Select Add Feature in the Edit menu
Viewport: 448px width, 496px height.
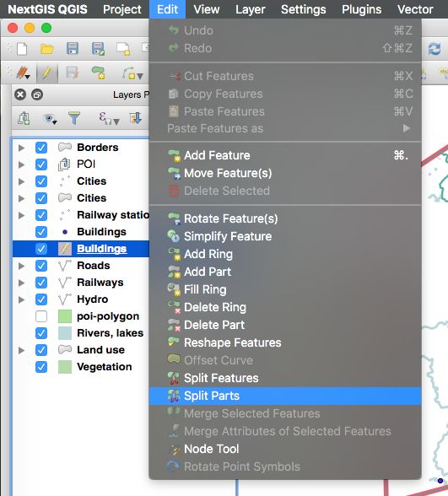tap(285, 155)
